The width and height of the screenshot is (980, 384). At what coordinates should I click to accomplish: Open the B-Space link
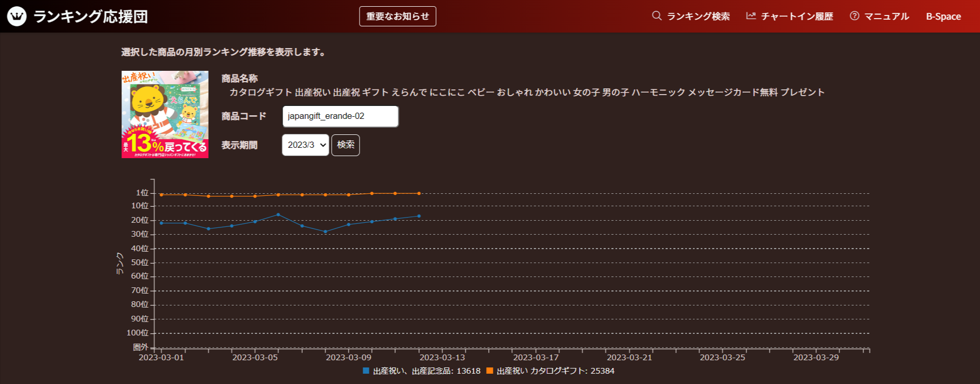(943, 17)
